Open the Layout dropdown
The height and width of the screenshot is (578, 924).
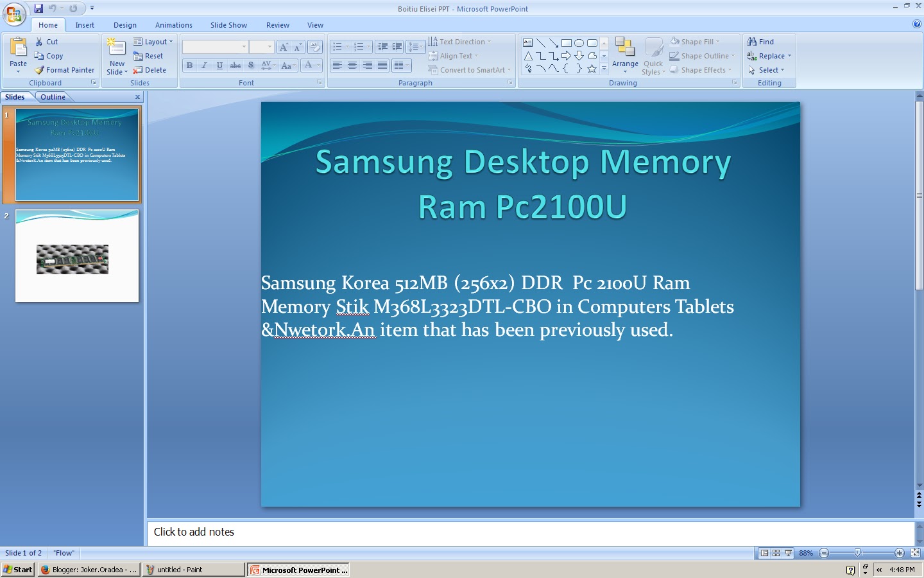(153, 42)
